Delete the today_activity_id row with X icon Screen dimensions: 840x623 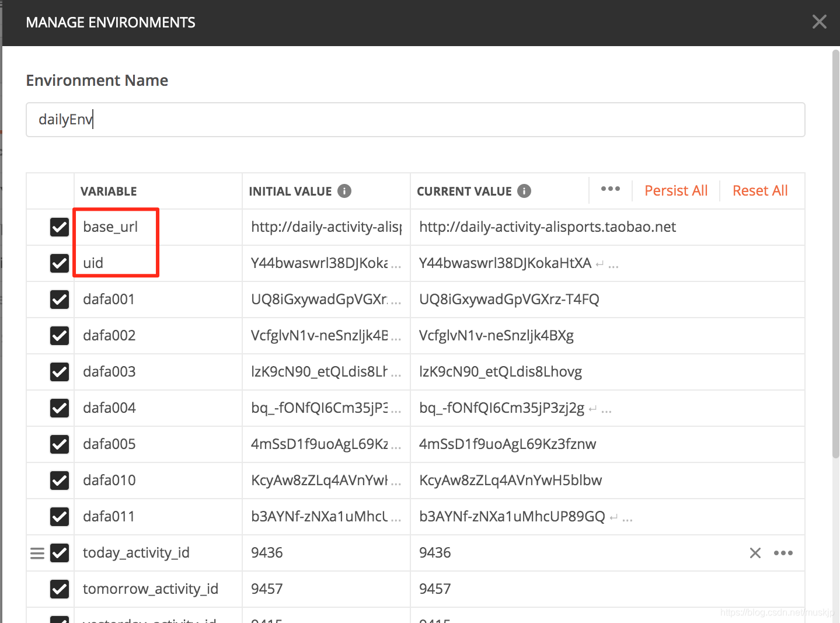(755, 553)
